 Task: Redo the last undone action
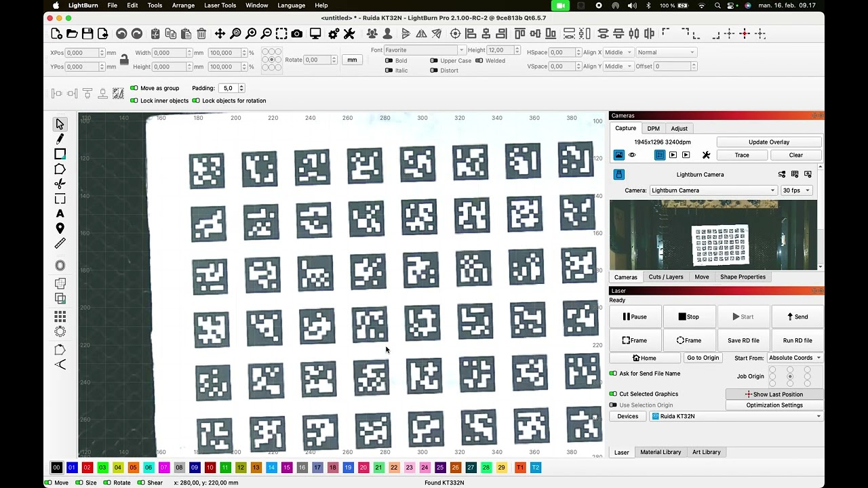pyautogui.click(x=137, y=34)
